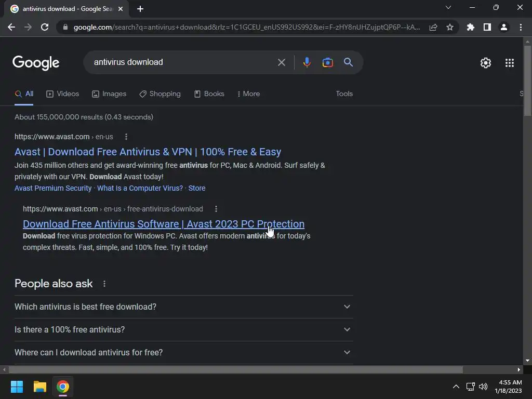Bookmark this tab with the star
532x399 pixels.
coord(450,27)
